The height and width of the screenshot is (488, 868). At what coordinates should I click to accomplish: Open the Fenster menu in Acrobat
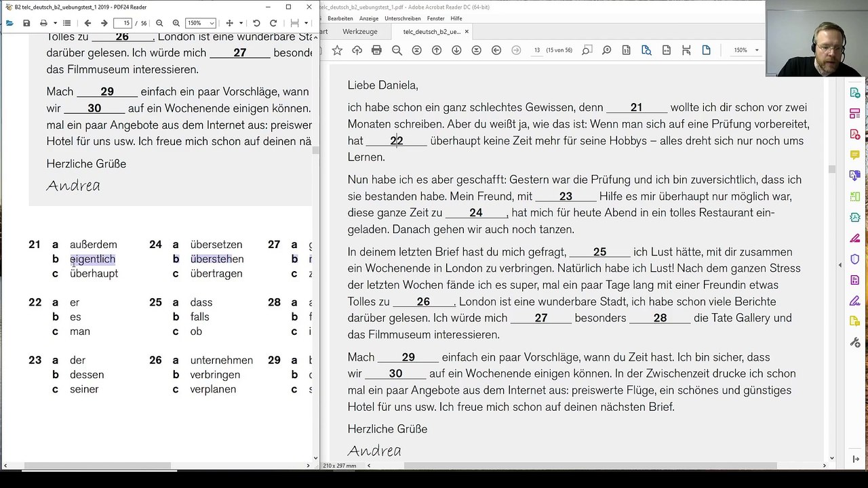pos(435,18)
